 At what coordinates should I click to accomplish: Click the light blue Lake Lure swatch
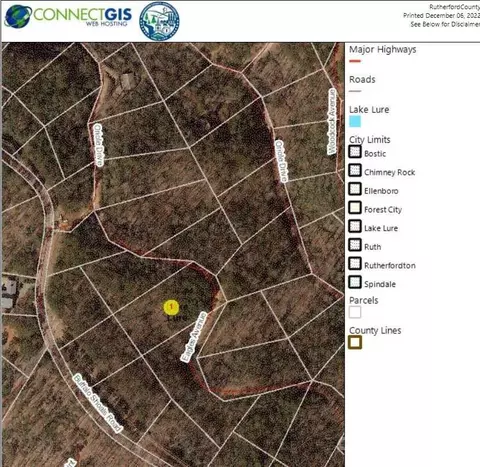coord(355,121)
